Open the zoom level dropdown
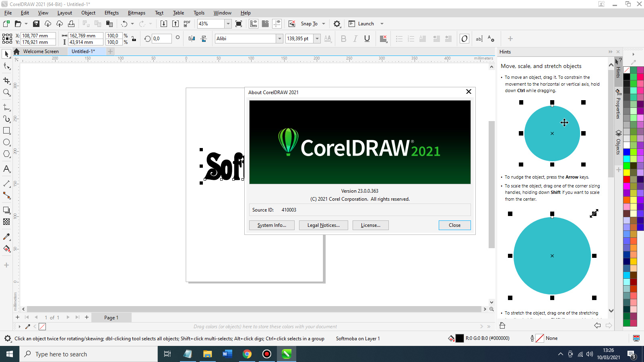 tap(227, 24)
